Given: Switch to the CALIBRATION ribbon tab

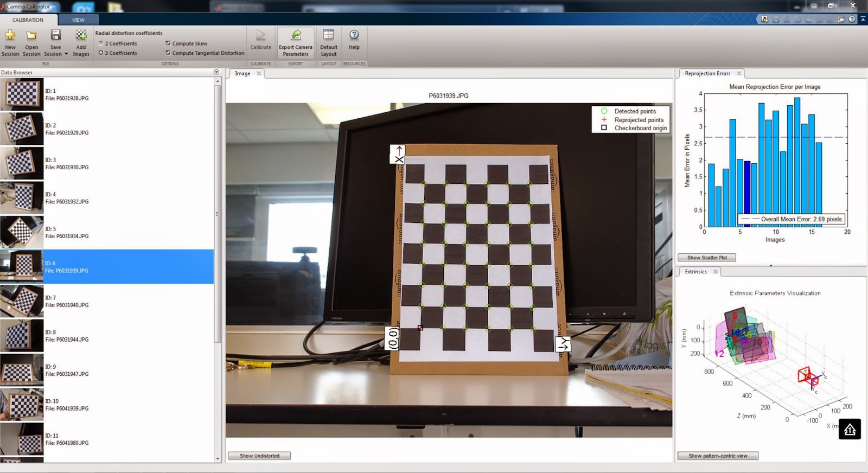Looking at the screenshot, I should click(x=28, y=20).
